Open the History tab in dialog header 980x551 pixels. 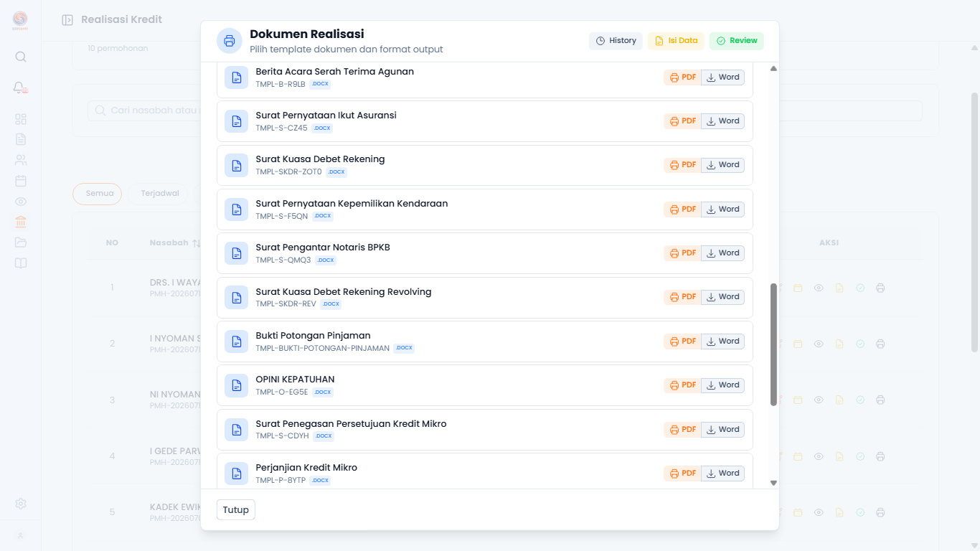(616, 41)
